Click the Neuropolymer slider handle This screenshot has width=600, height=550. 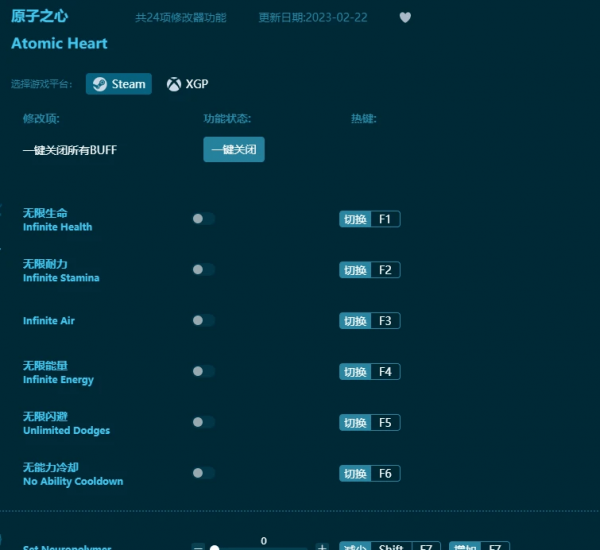214,548
